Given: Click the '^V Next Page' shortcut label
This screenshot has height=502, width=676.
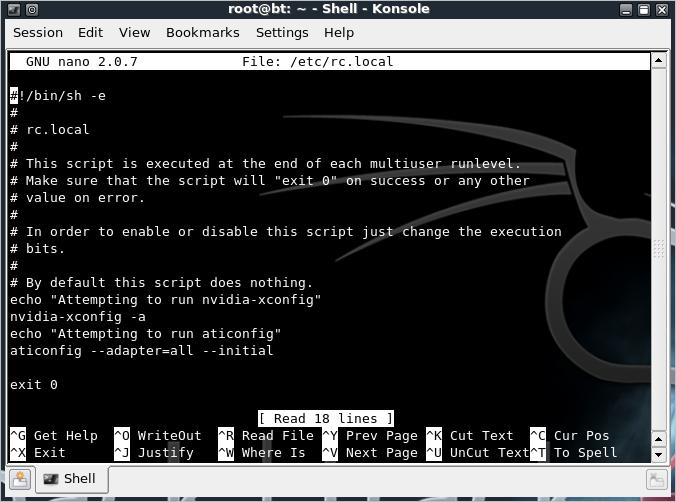Looking at the screenshot, I should (370, 453).
